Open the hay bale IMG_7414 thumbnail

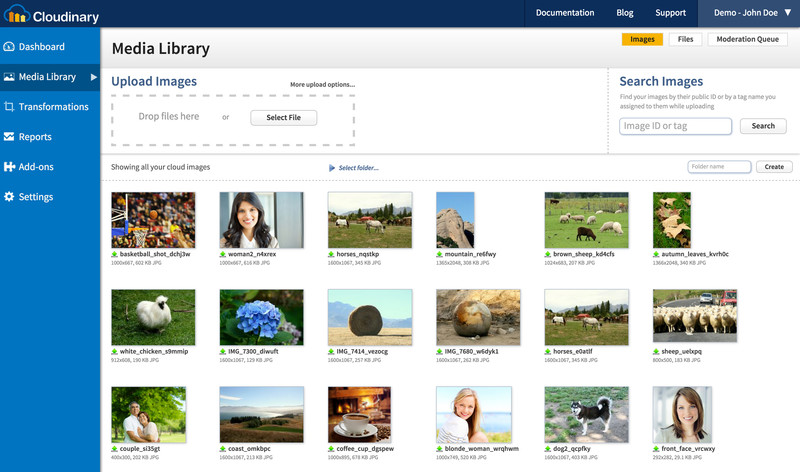pos(370,317)
